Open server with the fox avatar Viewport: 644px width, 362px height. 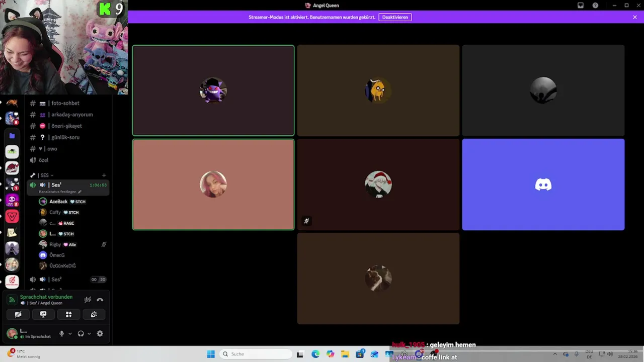pos(12,103)
